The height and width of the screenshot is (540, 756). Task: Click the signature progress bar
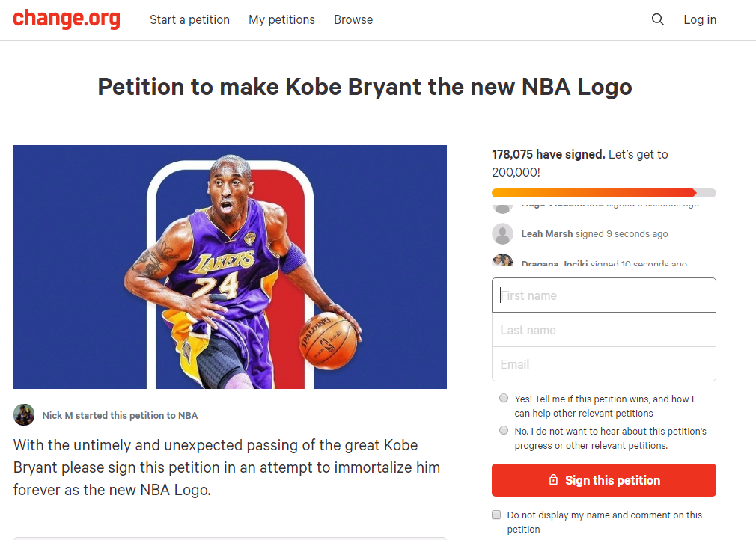(603, 193)
